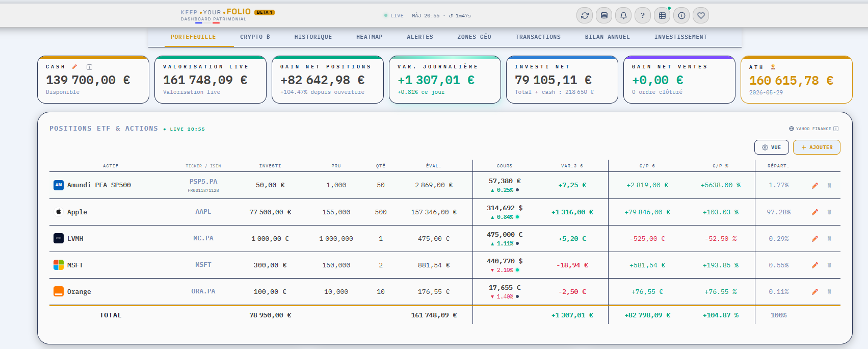Open the Bilan Annuel tab
The height and width of the screenshot is (349, 868).
coord(608,37)
